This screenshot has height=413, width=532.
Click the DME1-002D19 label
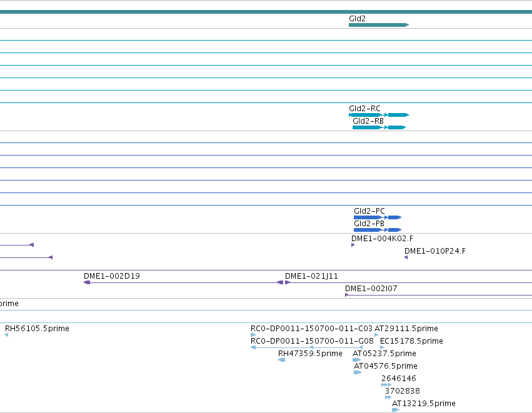tap(112, 276)
